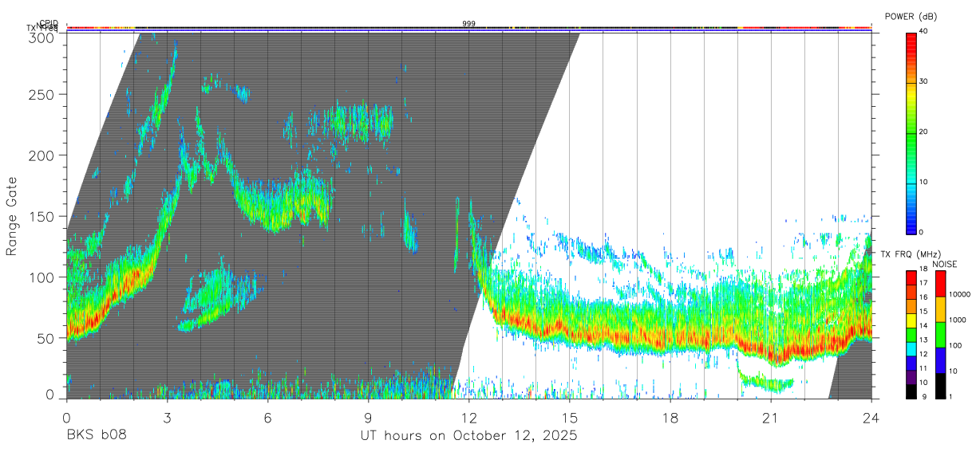Click the yellow swatch in the TX FRQ legend
Screen dimensions: 980x452
click(911, 320)
